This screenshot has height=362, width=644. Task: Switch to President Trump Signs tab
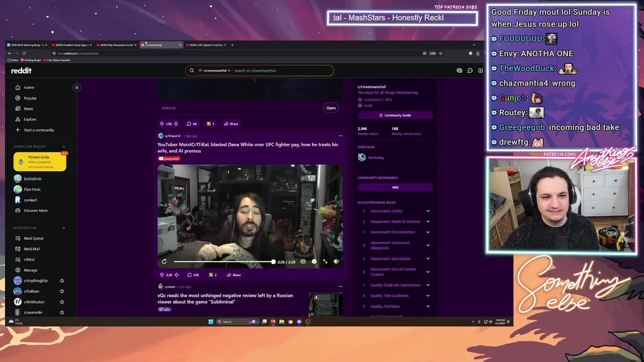(72, 45)
